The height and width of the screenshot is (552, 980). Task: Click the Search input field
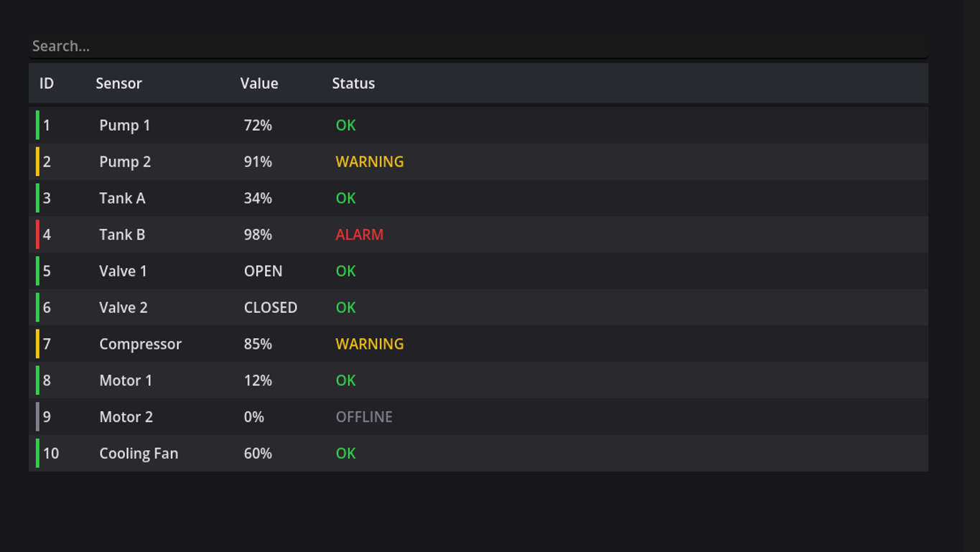click(x=478, y=46)
